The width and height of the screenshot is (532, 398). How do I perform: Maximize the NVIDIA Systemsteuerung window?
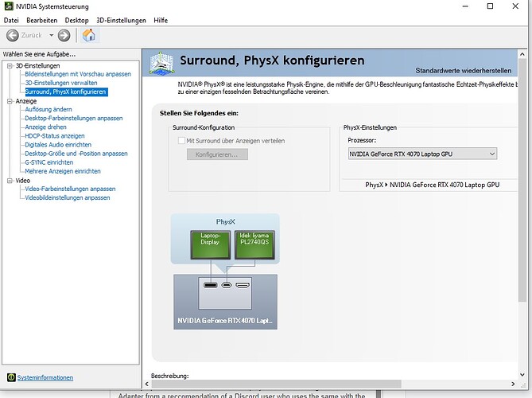(491, 6)
